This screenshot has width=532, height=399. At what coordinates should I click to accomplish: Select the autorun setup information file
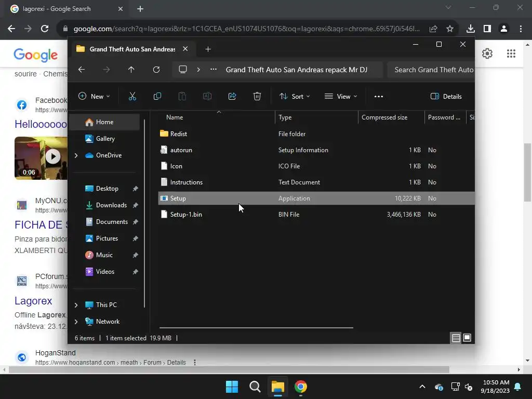pos(316,150)
